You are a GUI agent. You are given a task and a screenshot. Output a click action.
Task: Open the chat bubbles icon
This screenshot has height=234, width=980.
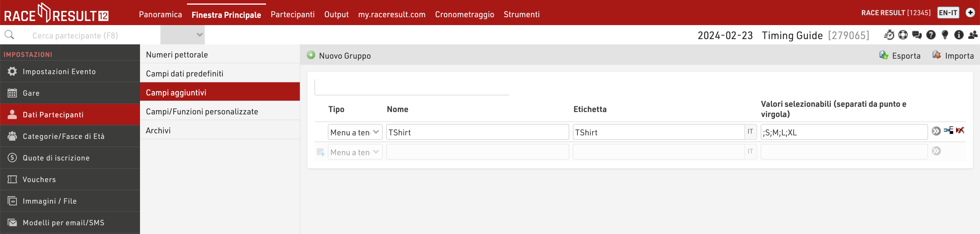pos(917,35)
